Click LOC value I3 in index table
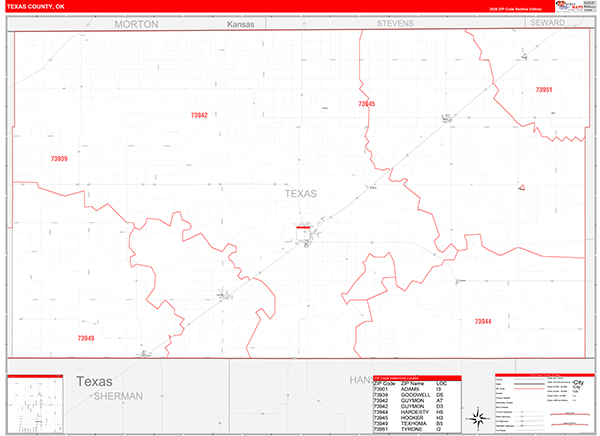 point(439,389)
